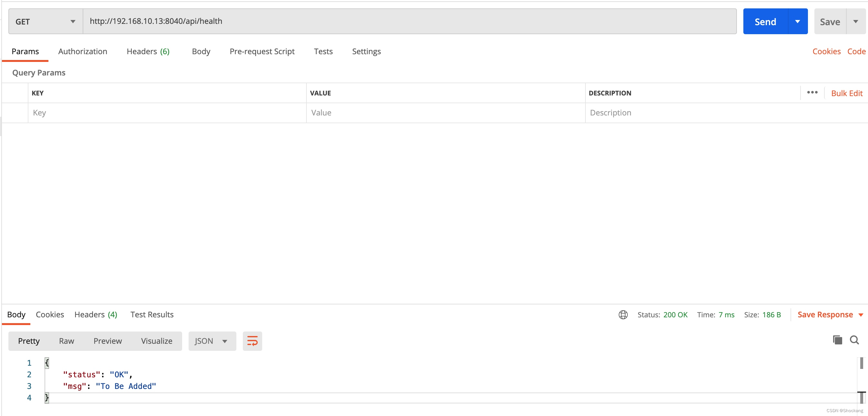Click the Save button for this request
The image size is (868, 416).
tap(830, 21)
